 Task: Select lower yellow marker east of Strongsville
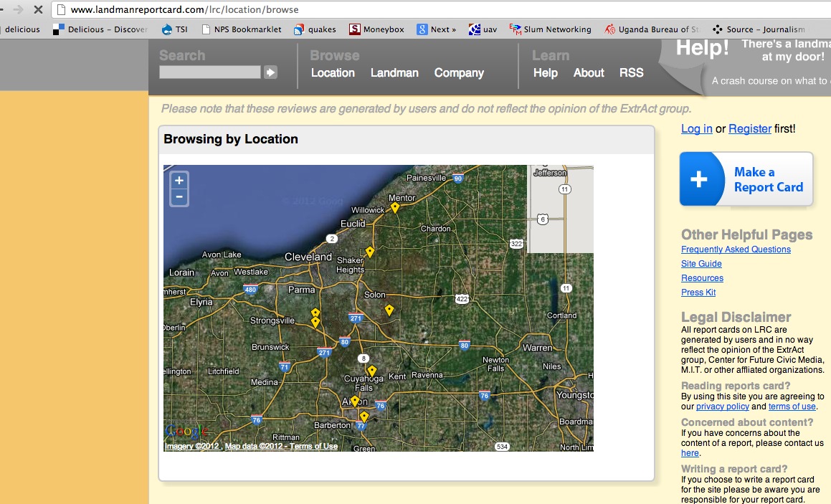[x=315, y=322]
